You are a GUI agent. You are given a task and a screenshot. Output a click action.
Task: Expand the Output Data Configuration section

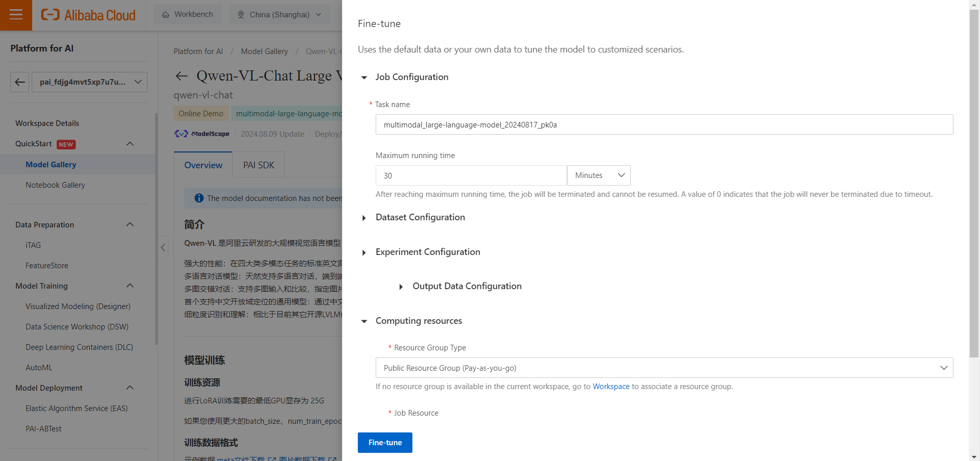(401, 287)
